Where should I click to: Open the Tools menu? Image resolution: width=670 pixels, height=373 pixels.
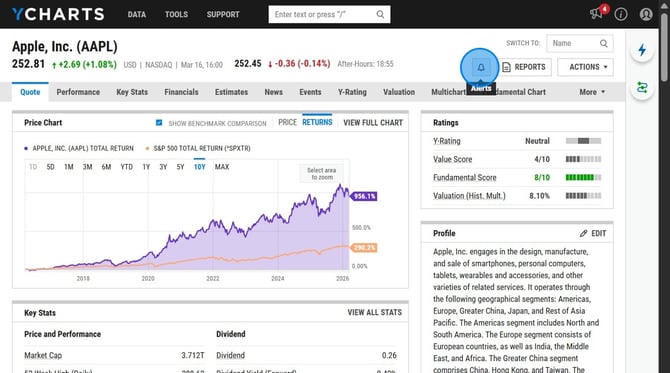click(176, 14)
